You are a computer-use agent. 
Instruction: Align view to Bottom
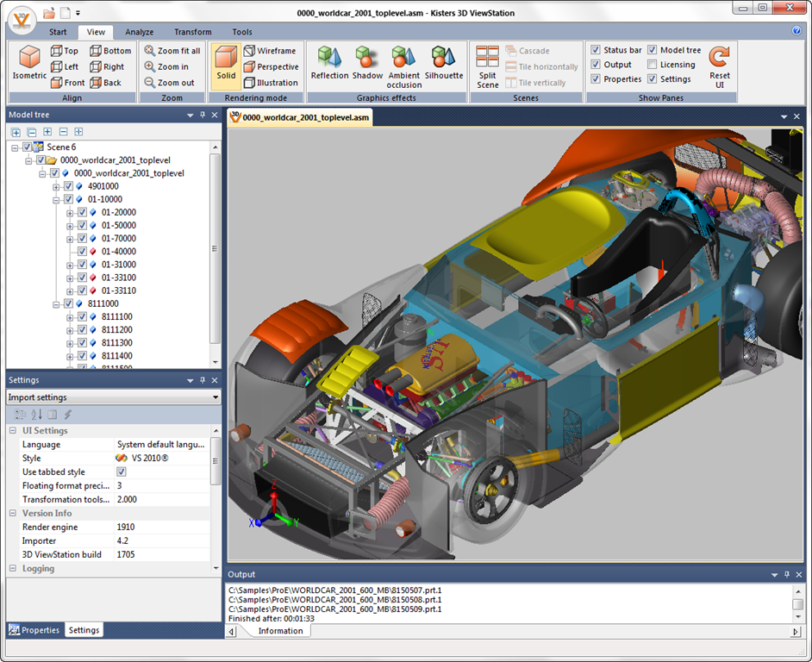pos(110,51)
